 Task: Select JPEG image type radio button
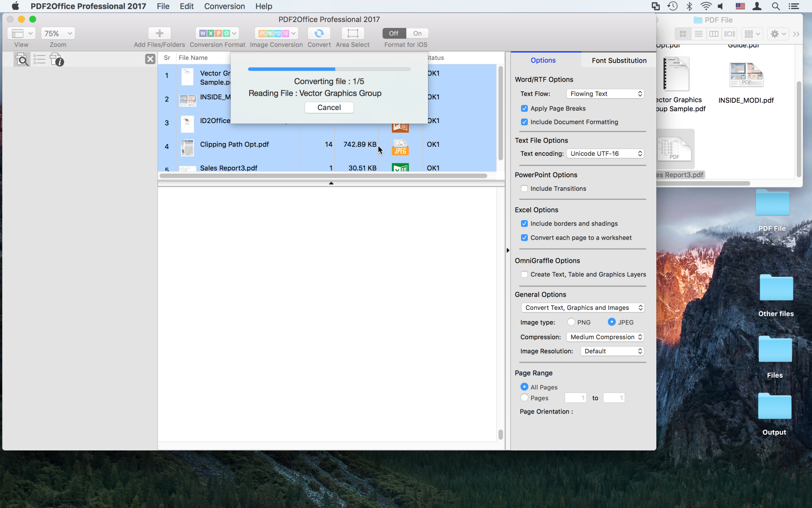click(612, 322)
